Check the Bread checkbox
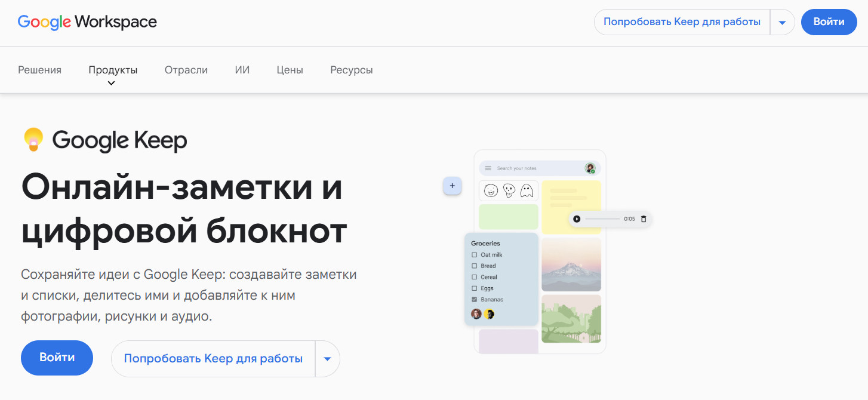868x400 pixels. click(475, 266)
